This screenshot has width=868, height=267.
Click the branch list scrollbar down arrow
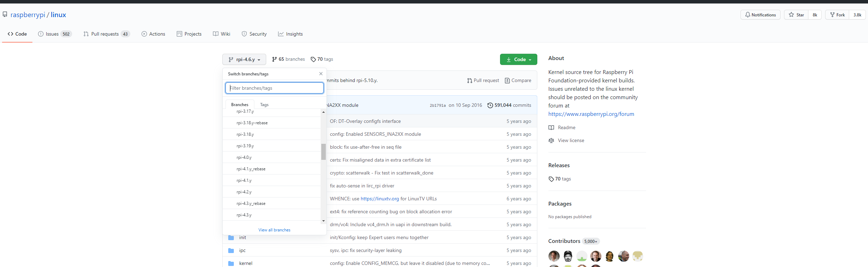coord(323,221)
